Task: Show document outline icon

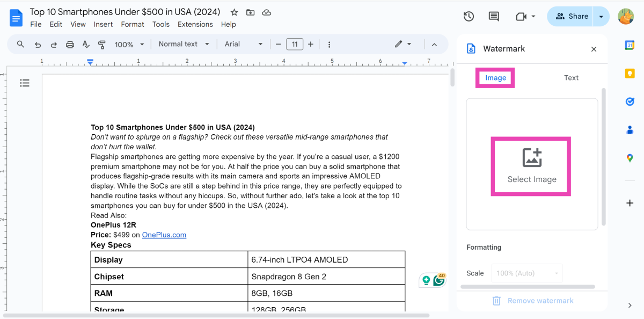Action: click(x=25, y=83)
